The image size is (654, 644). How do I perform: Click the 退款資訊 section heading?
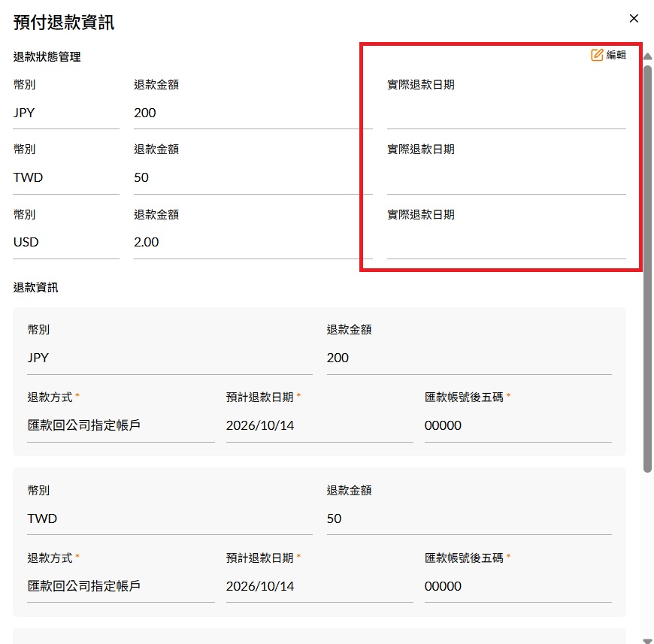(35, 288)
